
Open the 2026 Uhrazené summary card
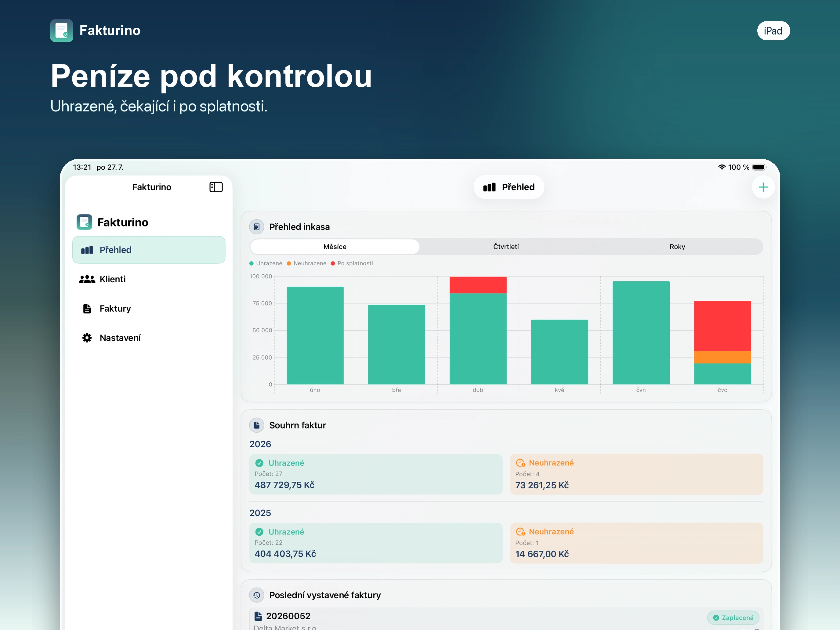[x=375, y=474]
